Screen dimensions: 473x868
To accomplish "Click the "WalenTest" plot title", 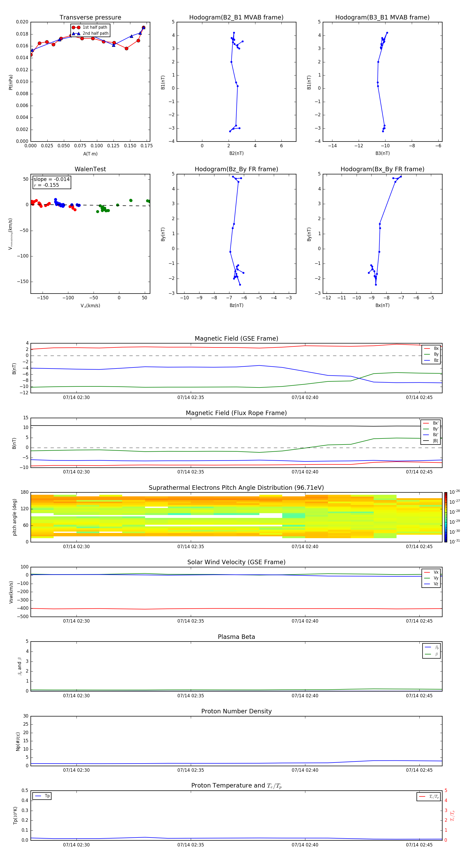I will [90, 169].
